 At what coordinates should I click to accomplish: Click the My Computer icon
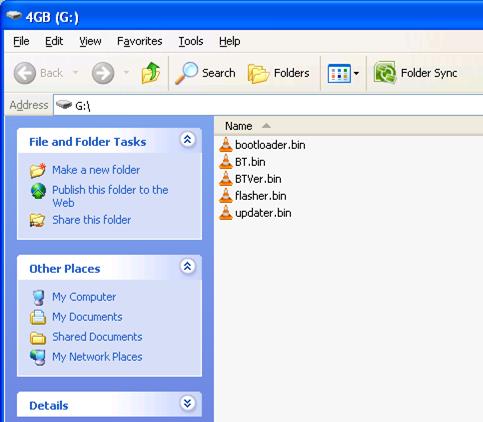[x=38, y=297]
